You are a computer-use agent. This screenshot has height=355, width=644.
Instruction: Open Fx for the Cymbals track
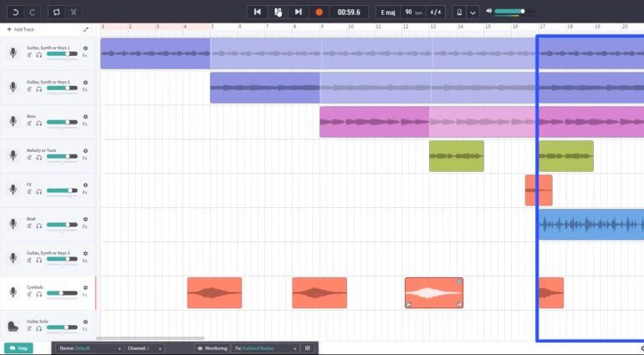(84, 294)
